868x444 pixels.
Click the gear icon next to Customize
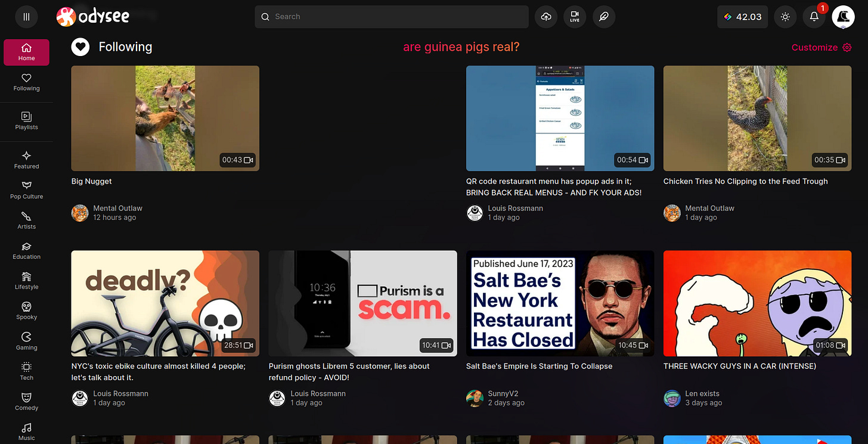pyautogui.click(x=847, y=47)
